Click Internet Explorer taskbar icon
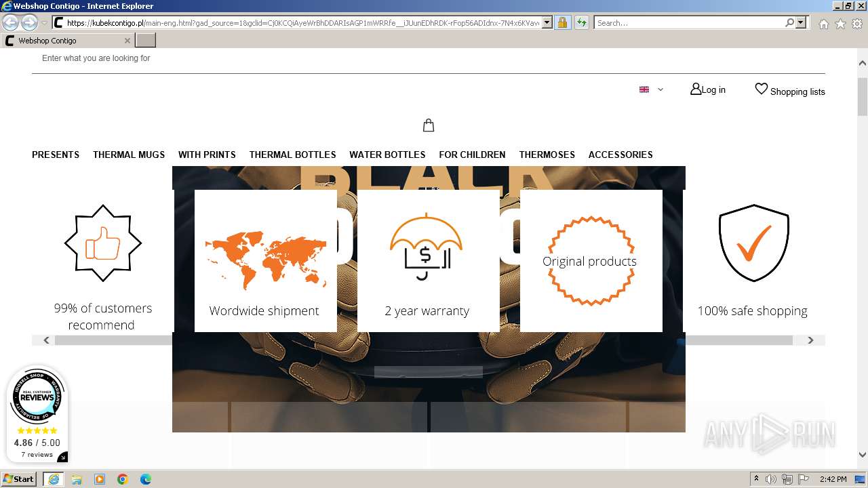This screenshot has height=488, width=868. [54, 479]
